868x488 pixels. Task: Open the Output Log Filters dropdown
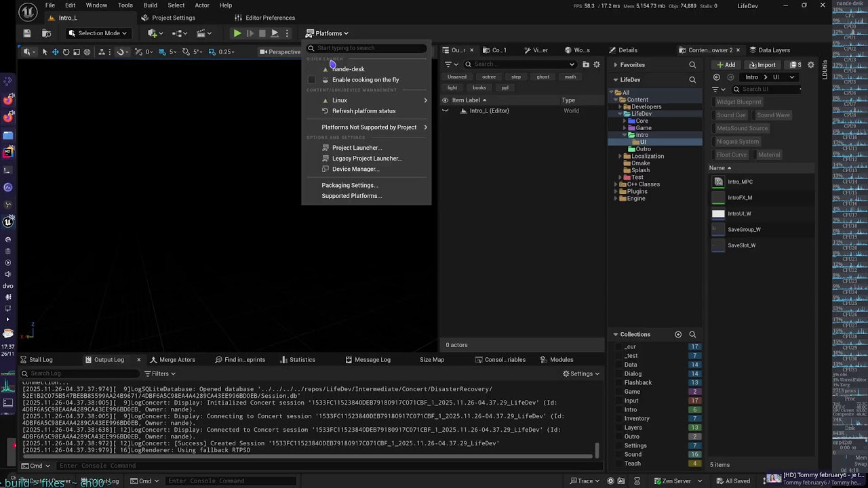160,373
